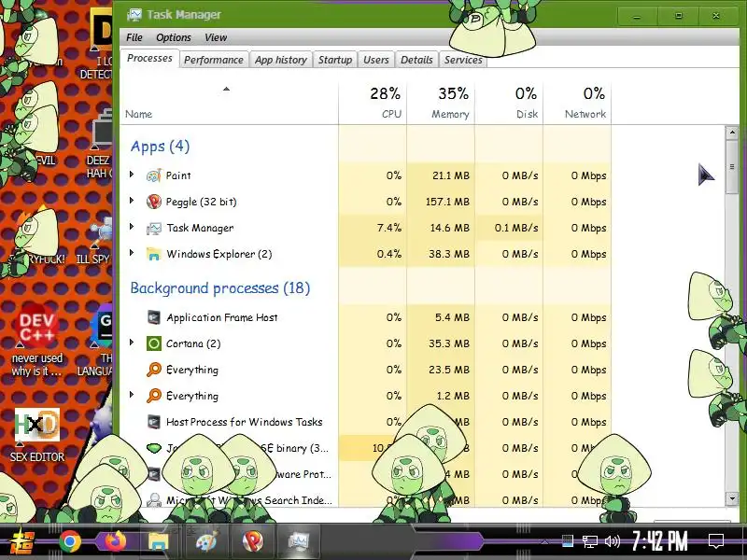This screenshot has width=747, height=560.
Task: Select the Background processes (18) heading
Action: [220, 288]
